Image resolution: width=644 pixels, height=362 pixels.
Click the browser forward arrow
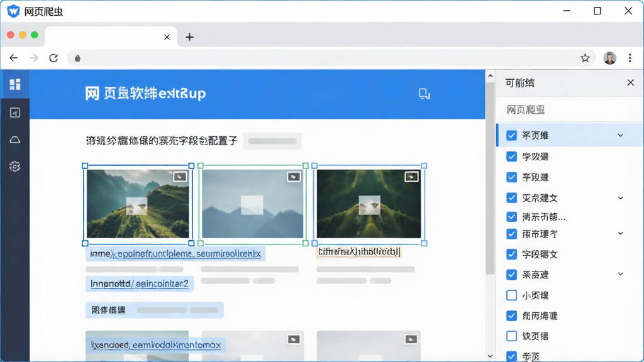click(x=34, y=58)
